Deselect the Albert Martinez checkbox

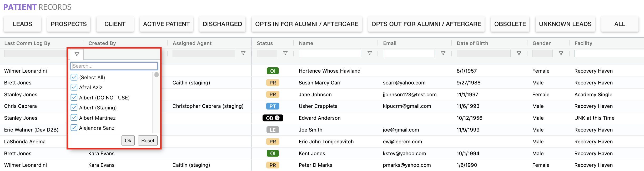tap(74, 118)
